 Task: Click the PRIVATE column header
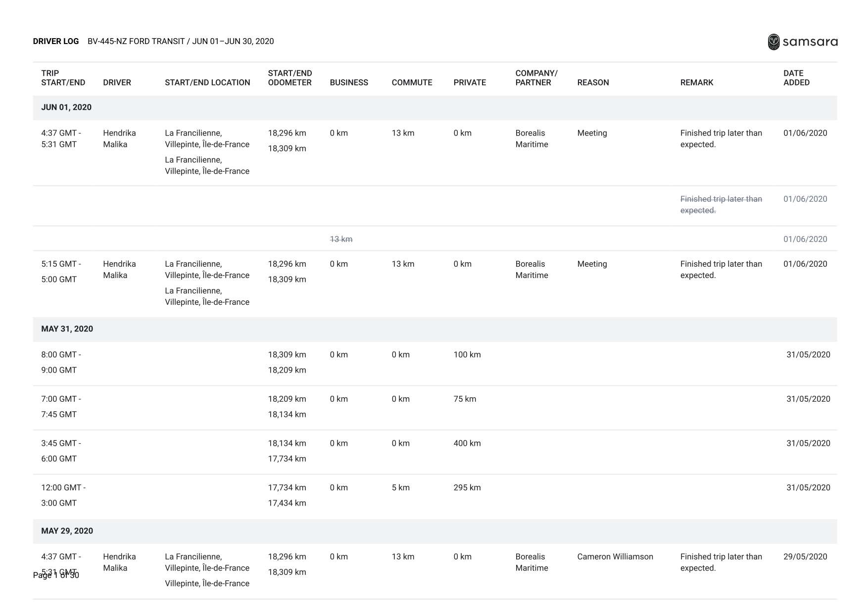coord(470,83)
